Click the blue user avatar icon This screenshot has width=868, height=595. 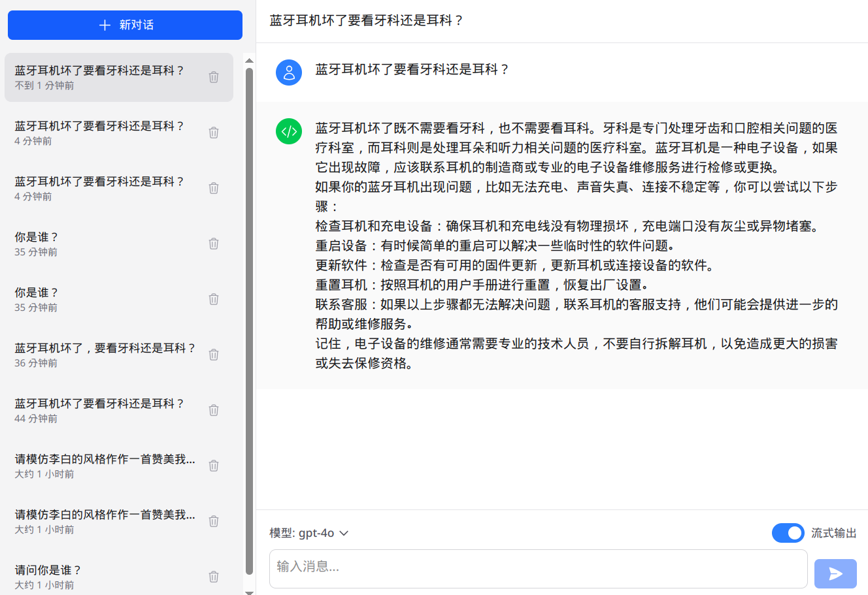click(289, 72)
